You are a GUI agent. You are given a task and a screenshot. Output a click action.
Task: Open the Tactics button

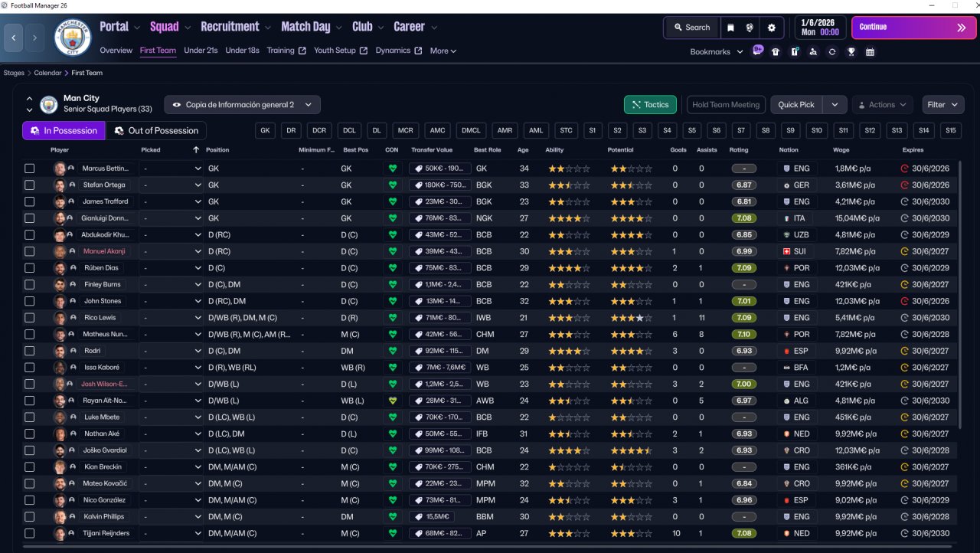coord(650,105)
